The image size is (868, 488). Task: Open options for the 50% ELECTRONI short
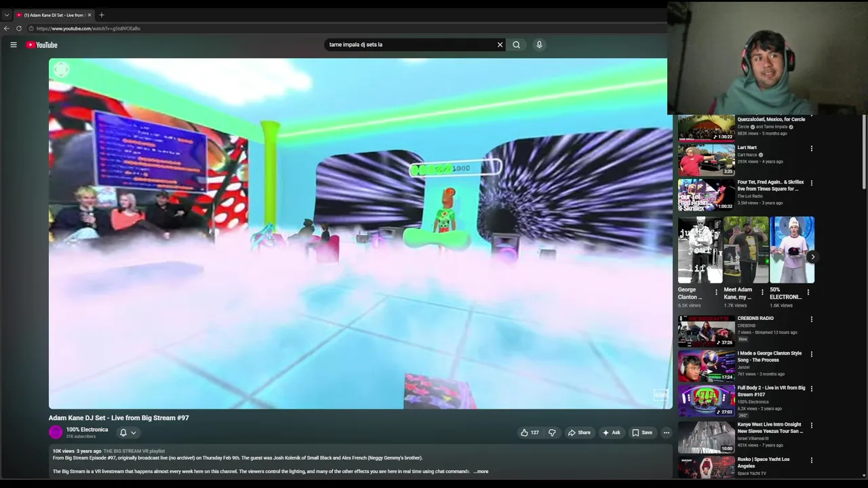pos(808,292)
